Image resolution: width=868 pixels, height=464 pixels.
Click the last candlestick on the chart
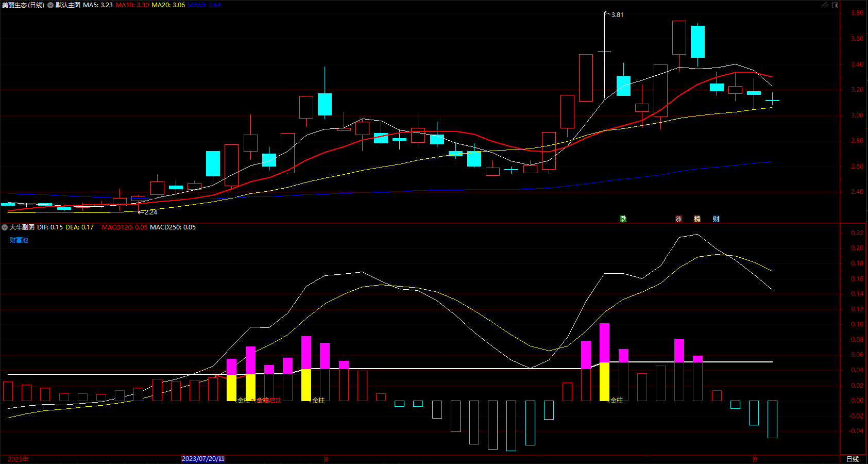pos(772,100)
